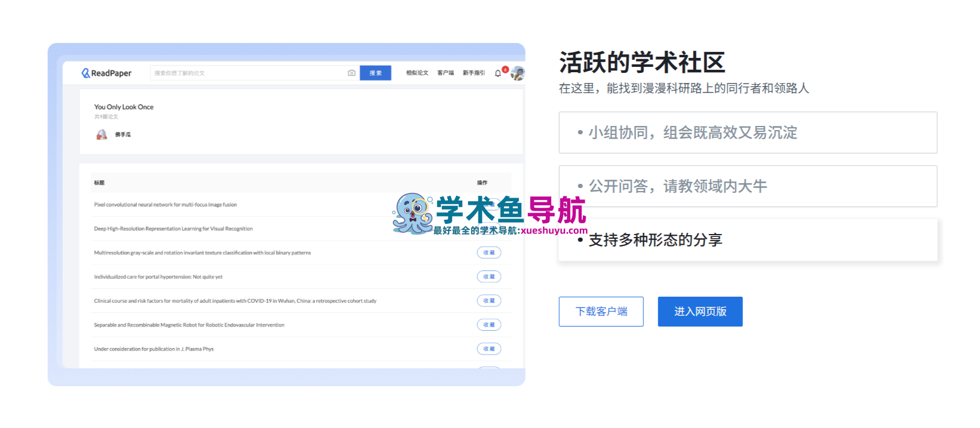The width and height of the screenshot is (980, 428).
Task: Click 收藏 for Individualized care paper
Action: [x=489, y=276]
